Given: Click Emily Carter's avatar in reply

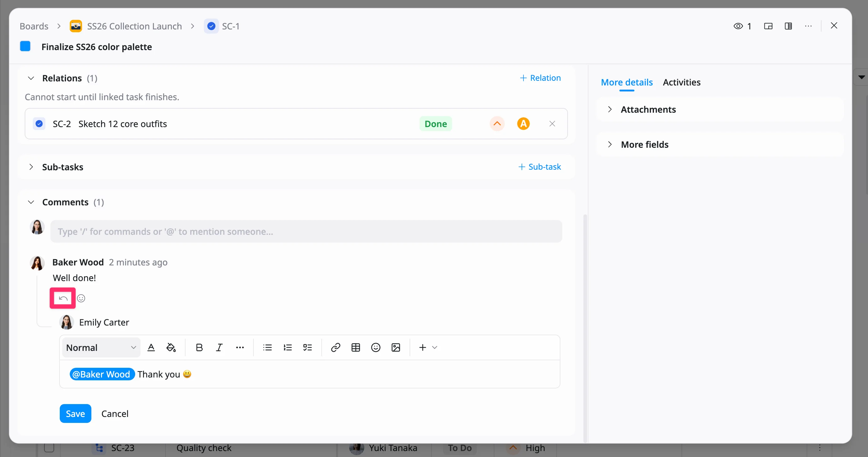Looking at the screenshot, I should coord(66,322).
